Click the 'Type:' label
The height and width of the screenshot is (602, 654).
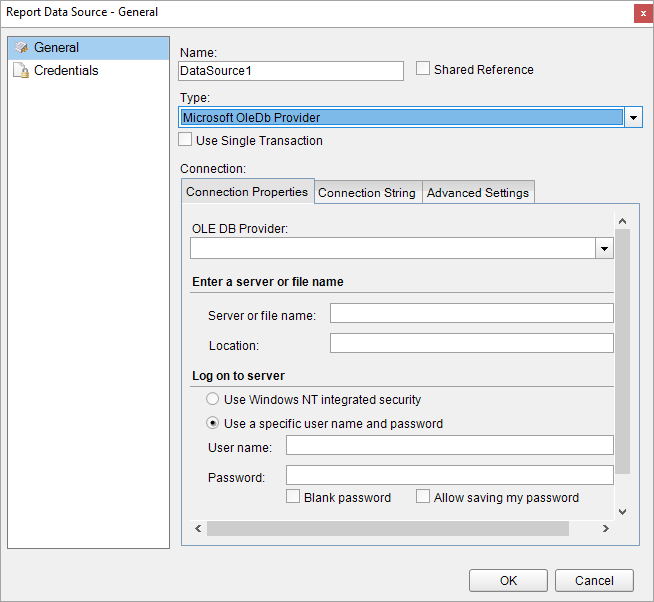click(195, 98)
